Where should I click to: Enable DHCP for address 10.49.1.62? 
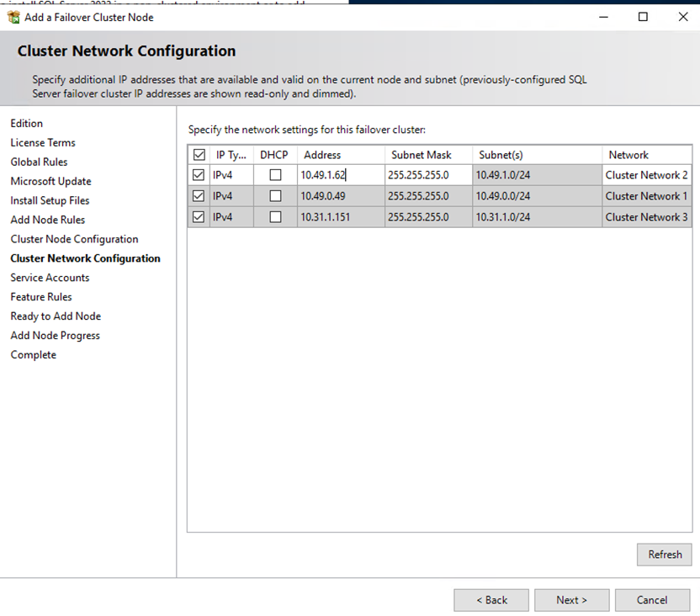click(275, 175)
